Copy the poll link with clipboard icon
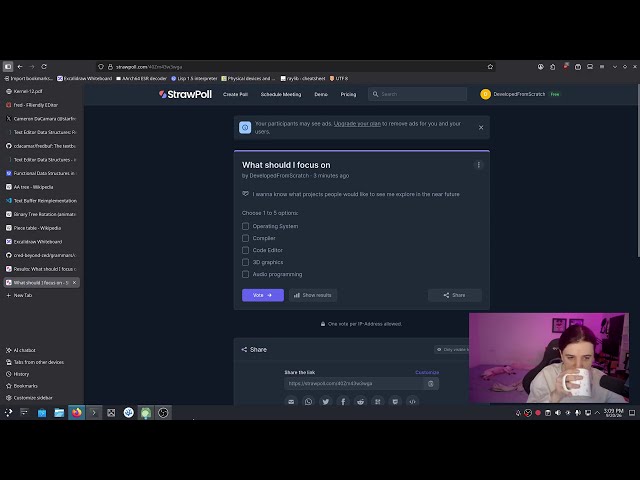This screenshot has width=640, height=480. pyautogui.click(x=431, y=384)
